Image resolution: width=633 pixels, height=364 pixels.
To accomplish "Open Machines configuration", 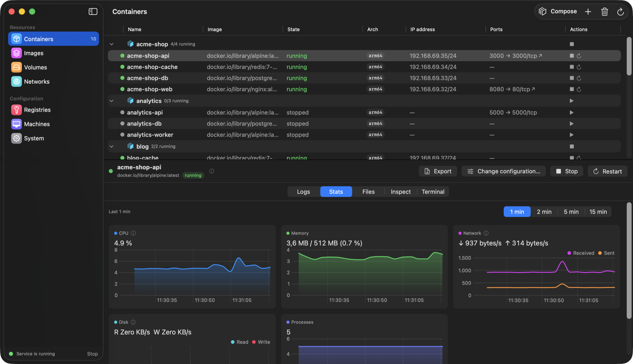I will 53,124.
